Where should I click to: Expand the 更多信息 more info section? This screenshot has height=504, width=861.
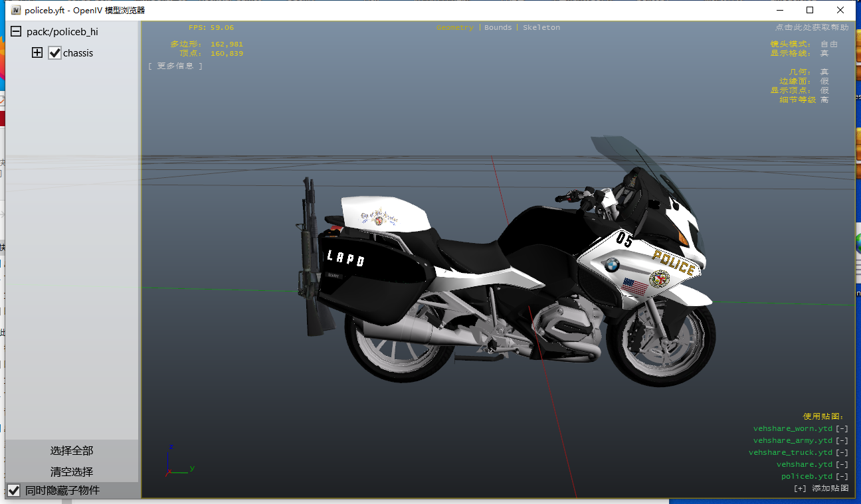175,66
